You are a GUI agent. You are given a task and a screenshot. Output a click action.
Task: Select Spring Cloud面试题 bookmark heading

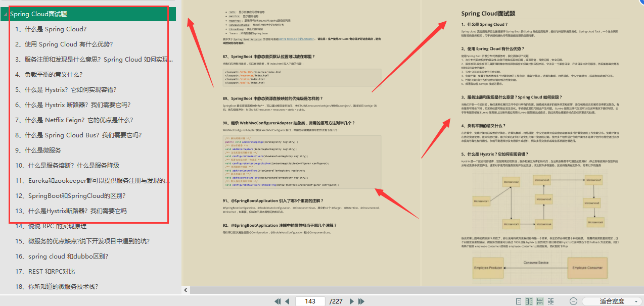tap(38, 14)
